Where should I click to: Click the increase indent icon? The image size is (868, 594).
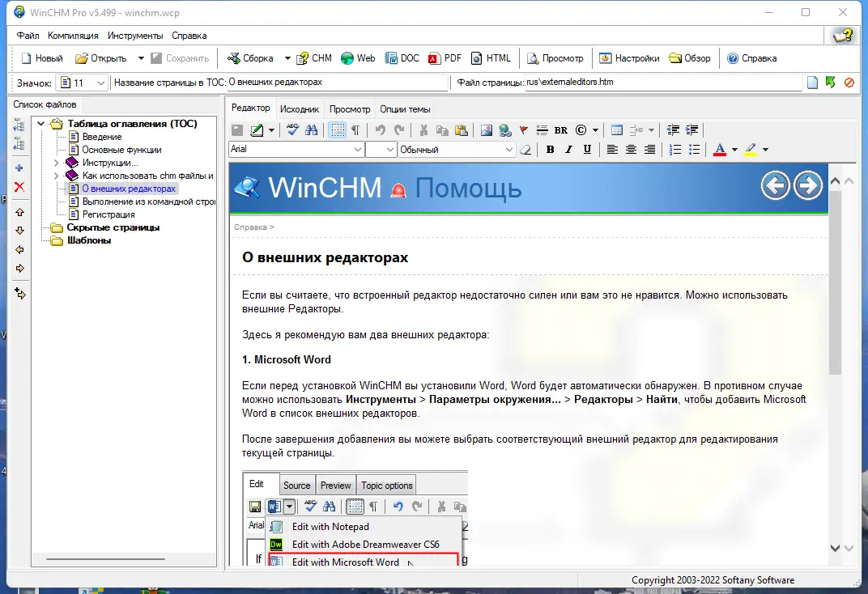click(x=692, y=130)
